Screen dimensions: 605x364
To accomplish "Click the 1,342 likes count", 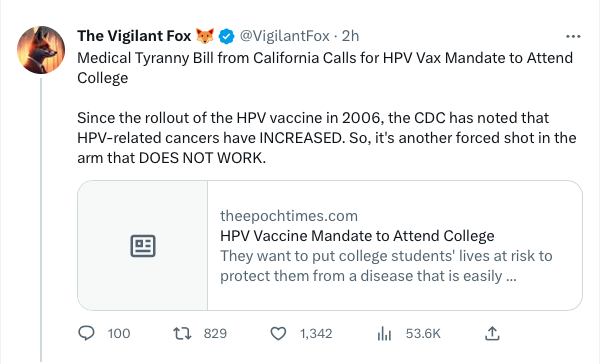I will 316,334.
